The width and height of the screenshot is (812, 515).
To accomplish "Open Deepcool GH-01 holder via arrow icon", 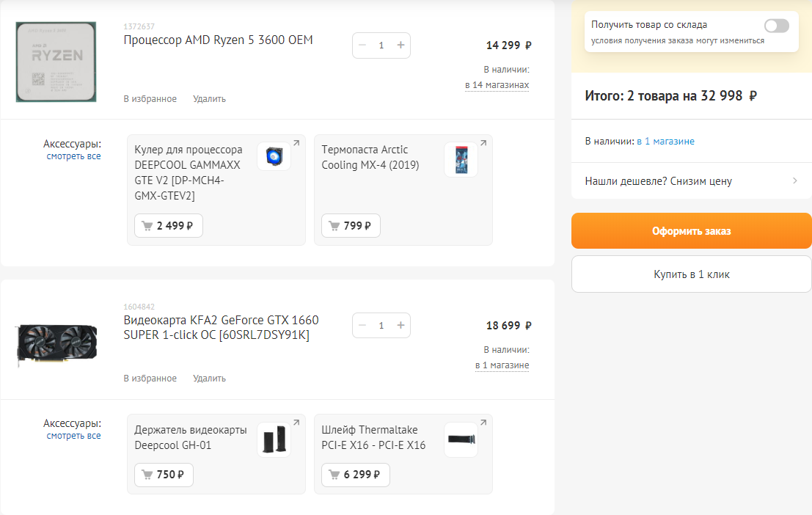I will tap(296, 423).
